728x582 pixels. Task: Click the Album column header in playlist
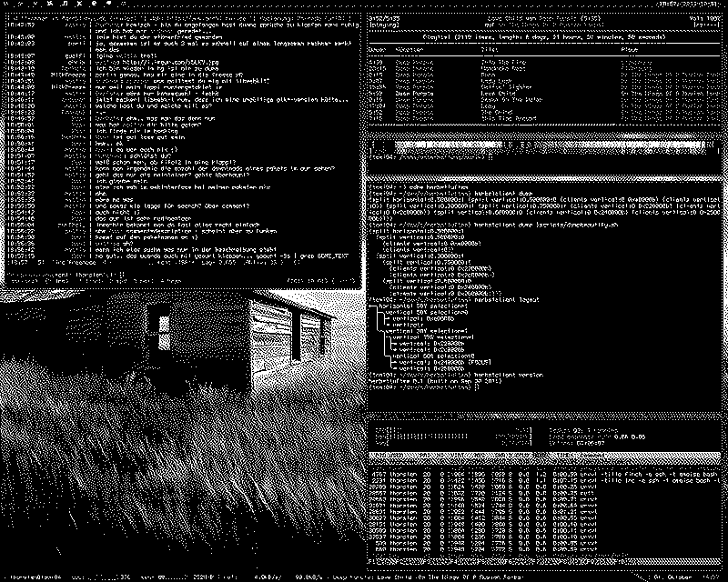pyautogui.click(x=630, y=50)
